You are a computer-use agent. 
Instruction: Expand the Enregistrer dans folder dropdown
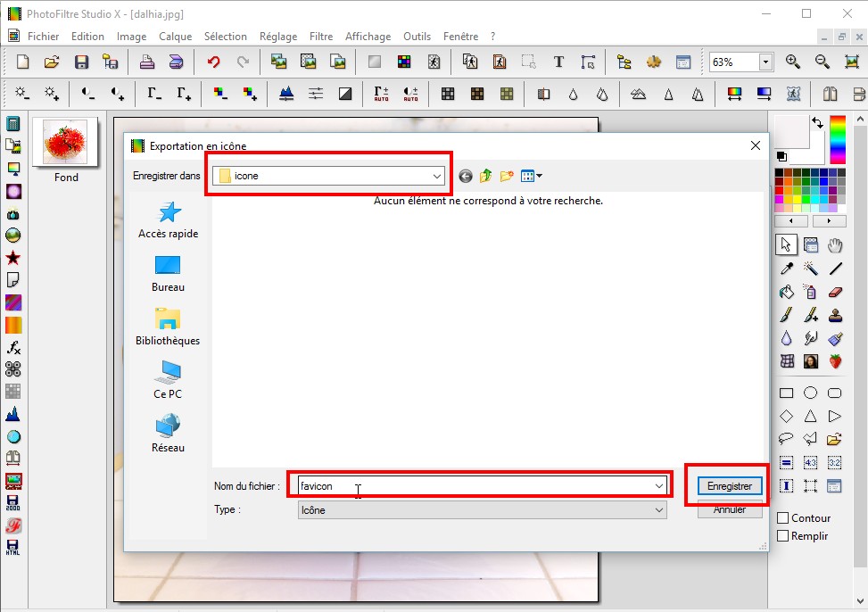pos(437,176)
